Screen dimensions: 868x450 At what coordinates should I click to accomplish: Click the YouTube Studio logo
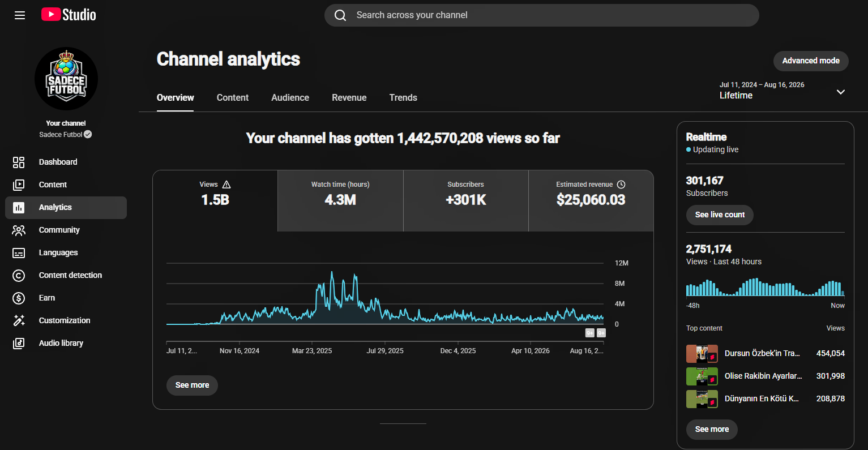pyautogui.click(x=69, y=15)
